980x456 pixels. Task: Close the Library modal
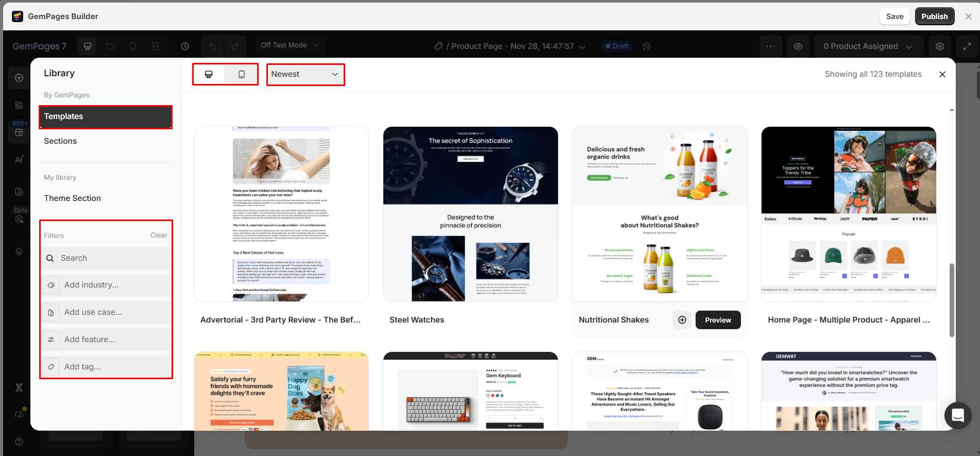(942, 74)
